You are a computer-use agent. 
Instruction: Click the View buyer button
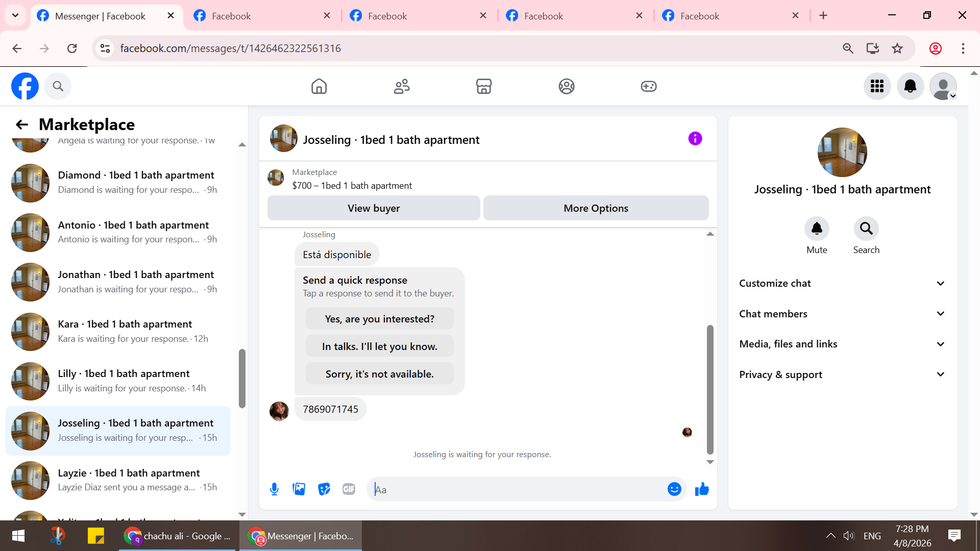(x=374, y=208)
